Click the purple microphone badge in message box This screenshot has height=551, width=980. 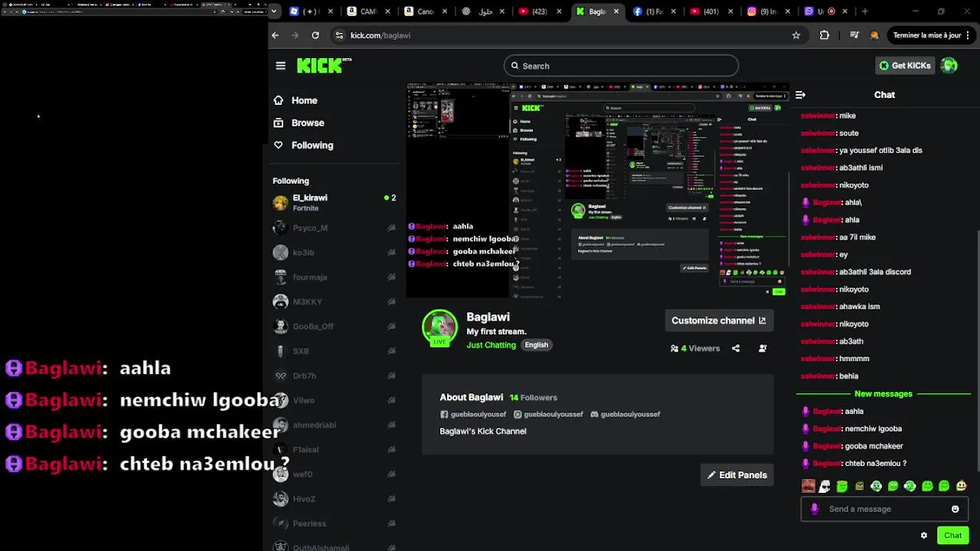[x=814, y=509]
